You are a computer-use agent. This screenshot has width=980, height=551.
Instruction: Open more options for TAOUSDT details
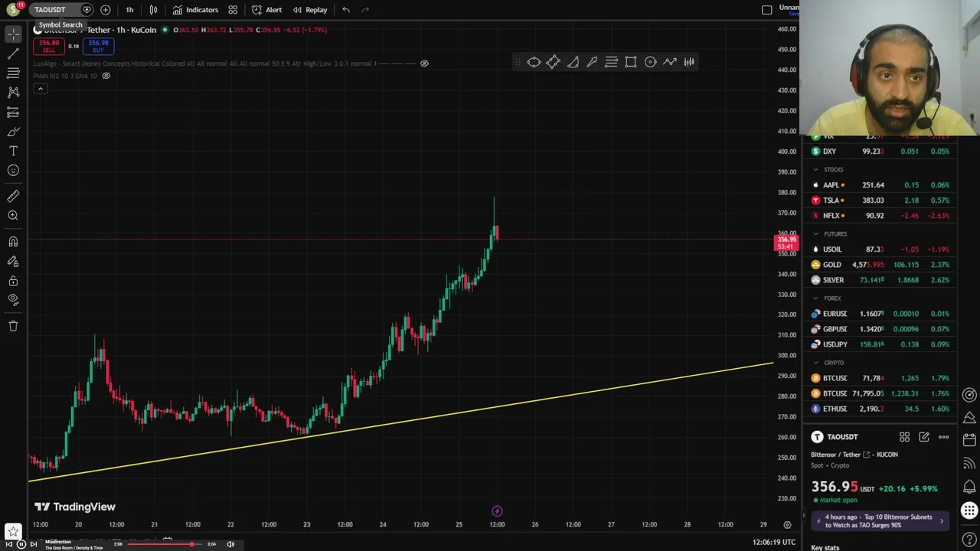pos(943,437)
